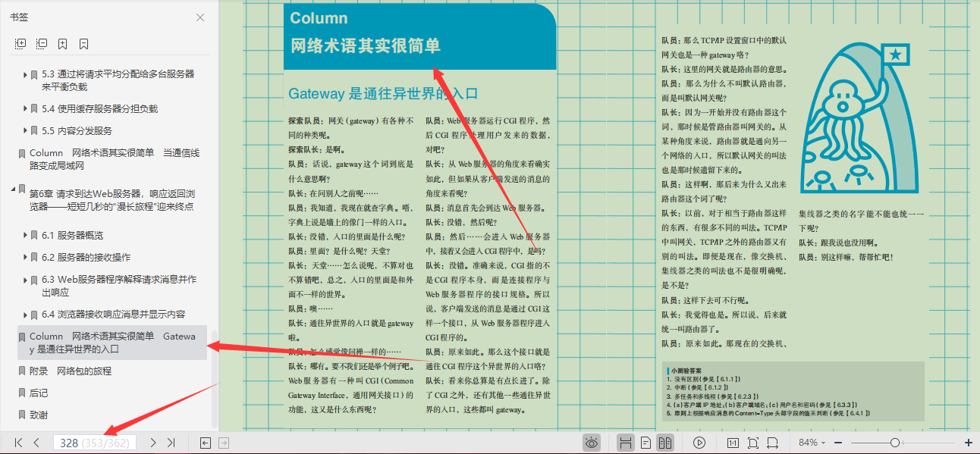
Task: Add a new bookmark in the bookmarks panel
Action: [62, 43]
